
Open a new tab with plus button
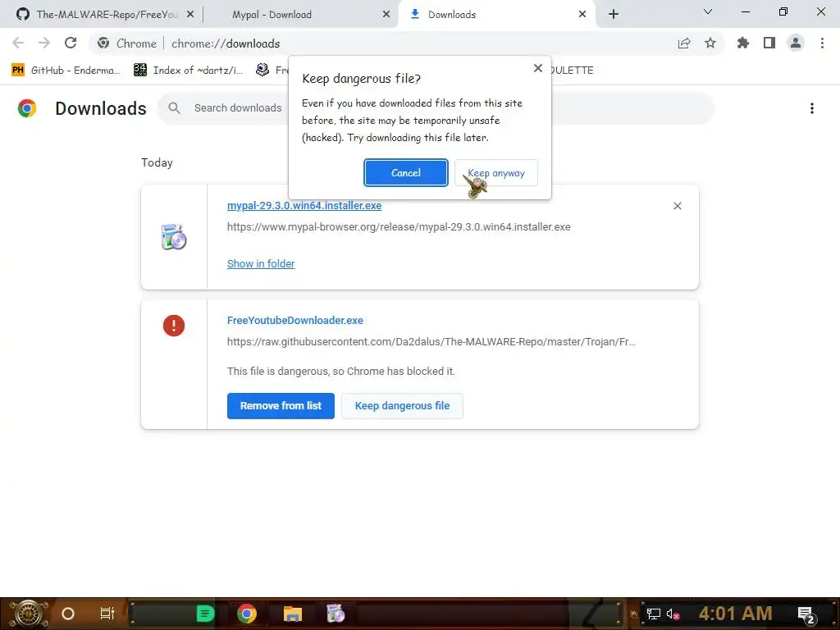[614, 15]
